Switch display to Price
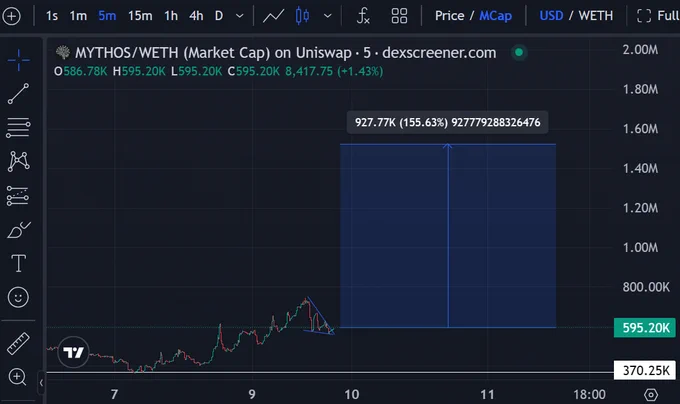The width and height of the screenshot is (680, 404). pos(449,16)
